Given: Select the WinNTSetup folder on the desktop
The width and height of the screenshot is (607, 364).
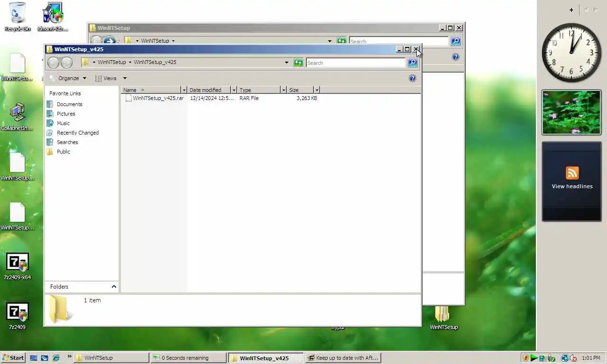Looking at the screenshot, I should [x=443, y=317].
